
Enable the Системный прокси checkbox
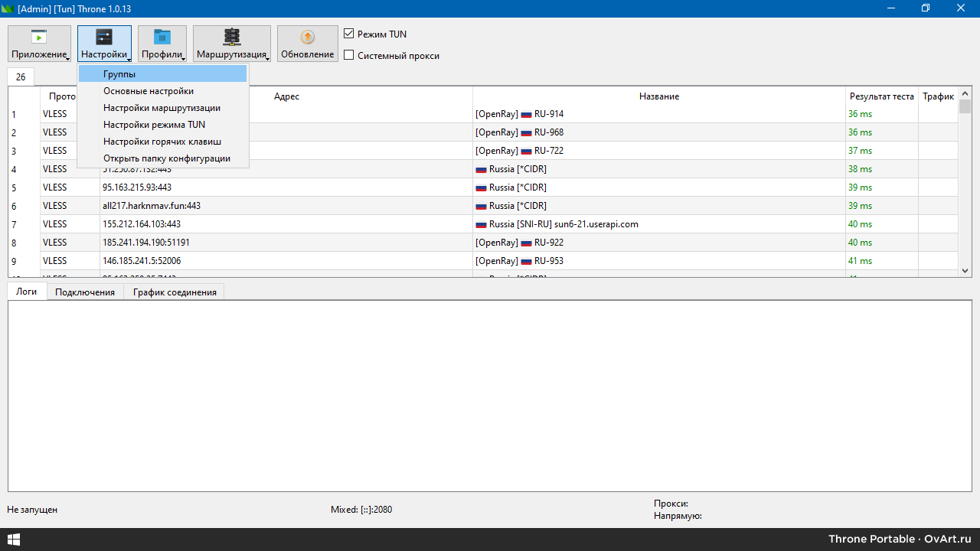click(x=349, y=55)
